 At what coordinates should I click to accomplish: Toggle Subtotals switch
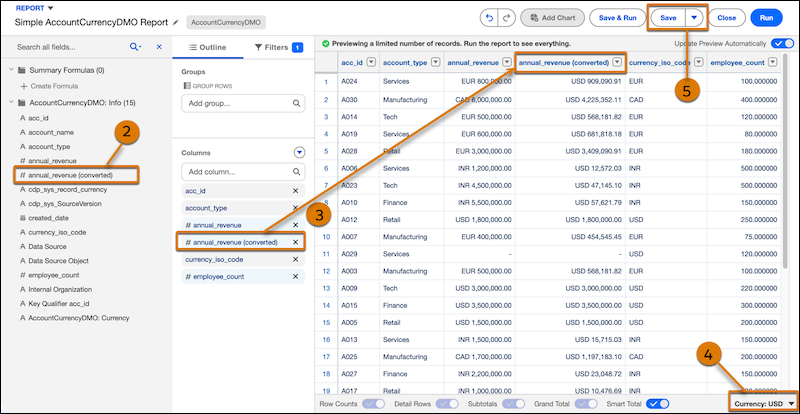point(513,404)
